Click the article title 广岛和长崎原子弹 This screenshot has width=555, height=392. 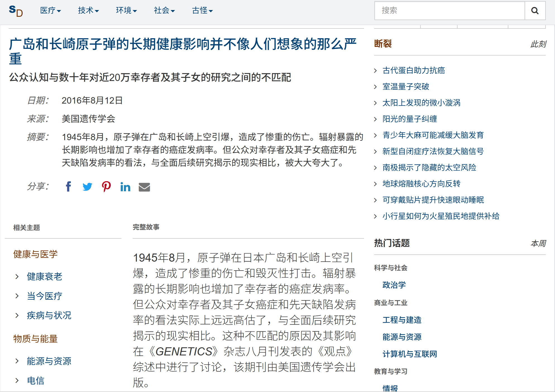pos(183,51)
